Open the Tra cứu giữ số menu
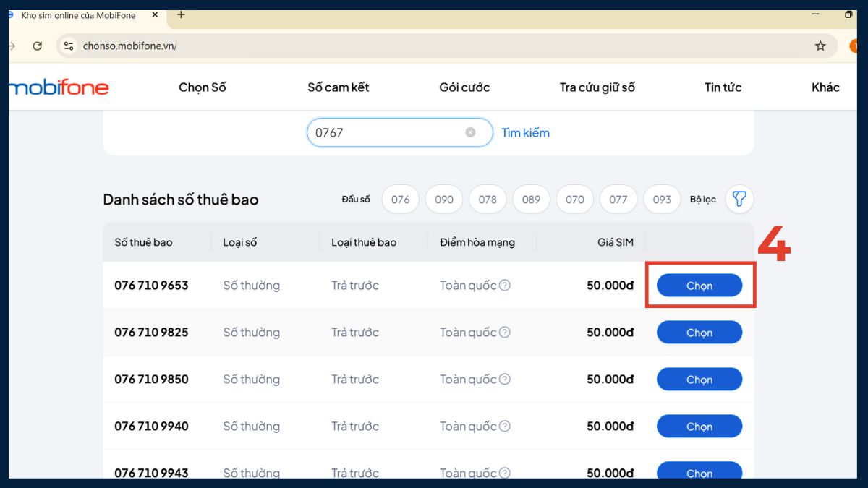This screenshot has height=488, width=868. tap(597, 87)
